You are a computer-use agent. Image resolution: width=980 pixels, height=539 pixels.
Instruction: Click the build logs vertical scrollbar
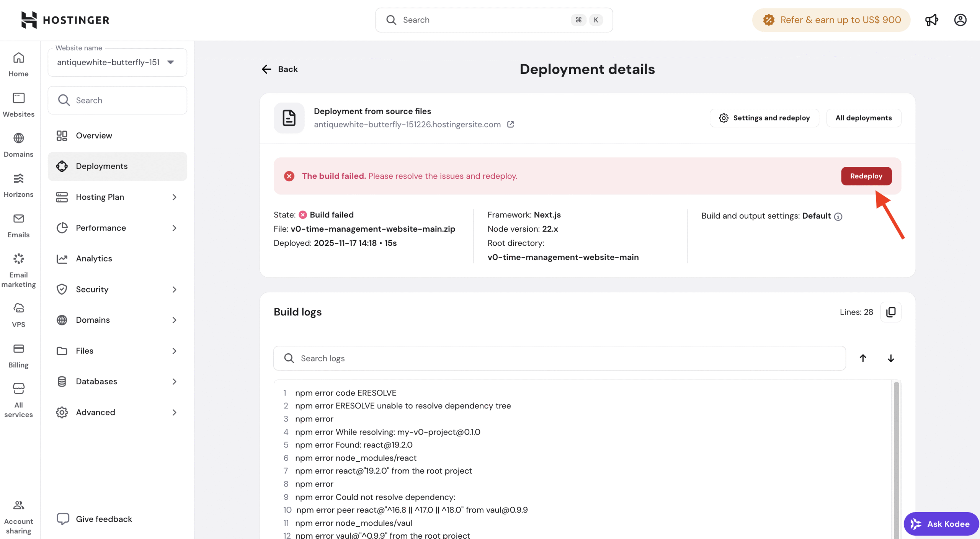click(896, 459)
